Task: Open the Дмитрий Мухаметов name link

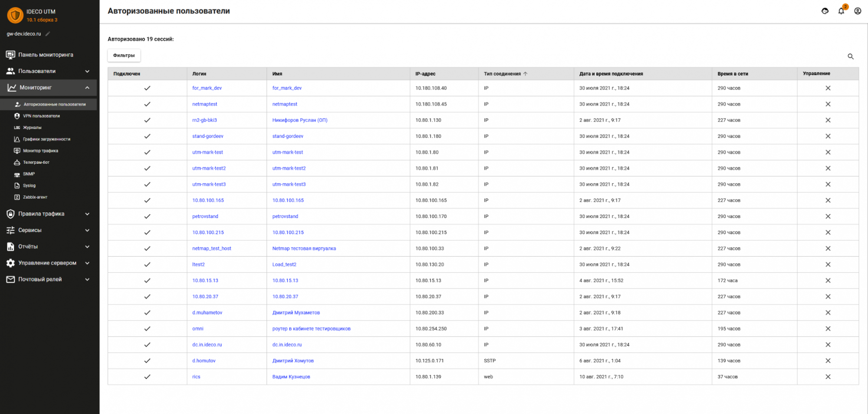Action: (x=296, y=313)
